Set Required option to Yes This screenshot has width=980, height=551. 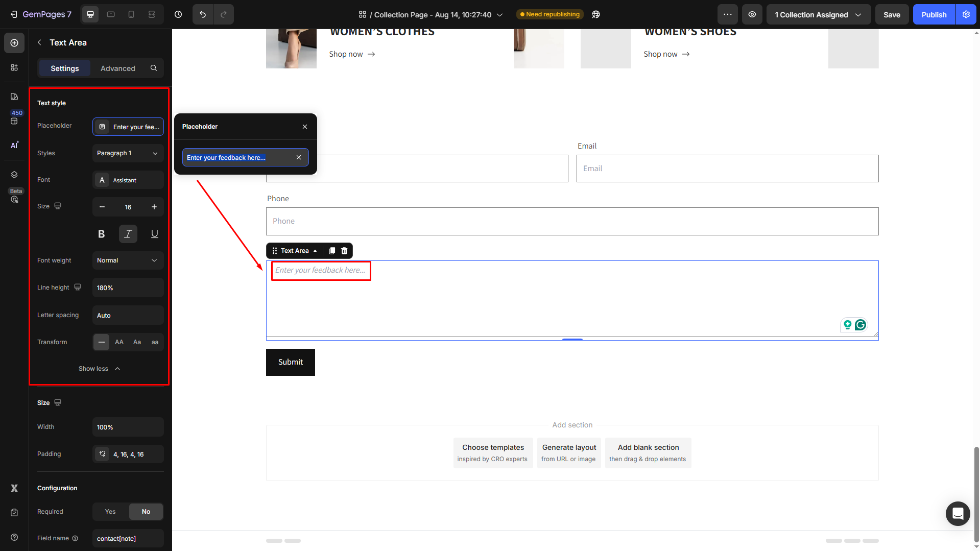pyautogui.click(x=110, y=512)
